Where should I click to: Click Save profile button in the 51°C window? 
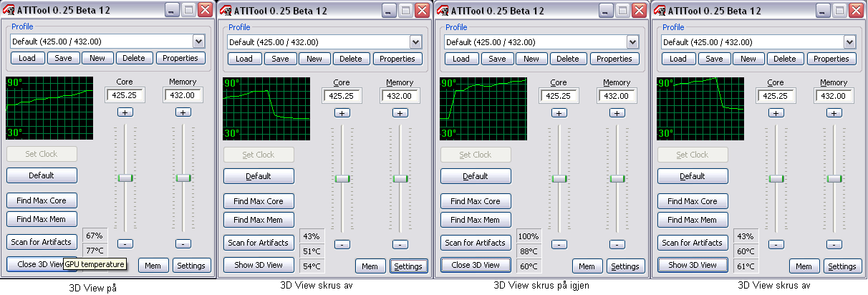[281, 59]
